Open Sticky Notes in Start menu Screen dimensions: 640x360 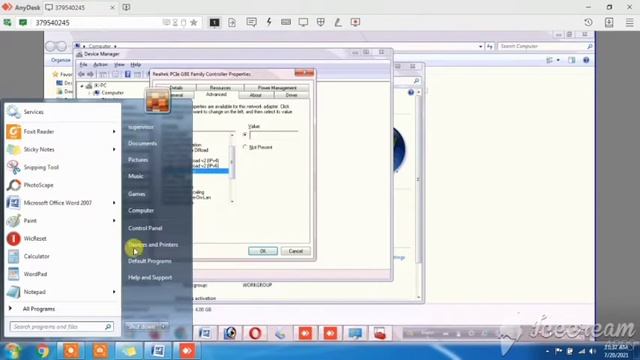tap(62, 149)
